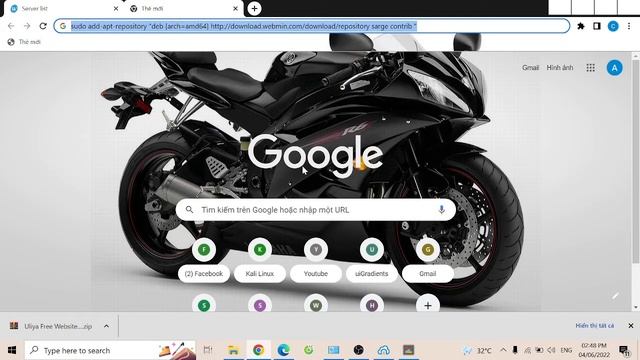640x360 pixels.
Task: Click the address bar with sudo command
Action: (312, 26)
